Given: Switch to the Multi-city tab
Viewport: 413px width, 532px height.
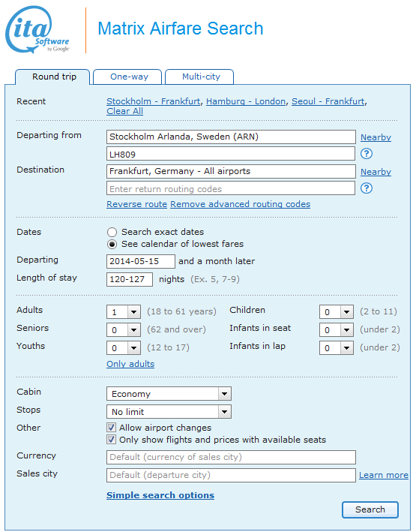Looking at the screenshot, I should tap(201, 77).
